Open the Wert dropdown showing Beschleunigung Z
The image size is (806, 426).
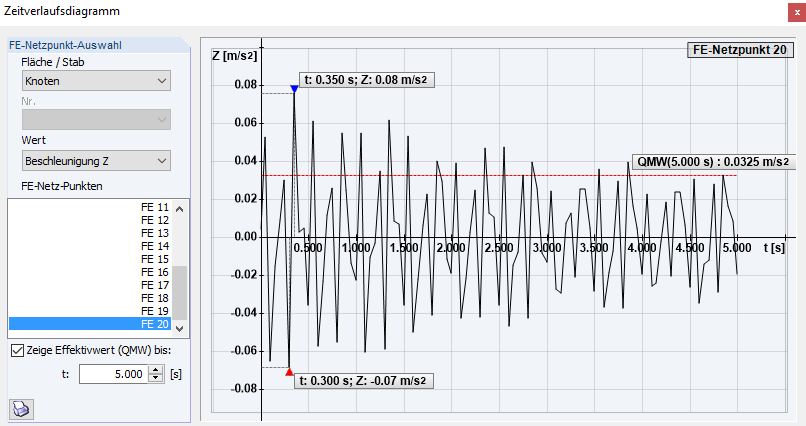point(96,161)
